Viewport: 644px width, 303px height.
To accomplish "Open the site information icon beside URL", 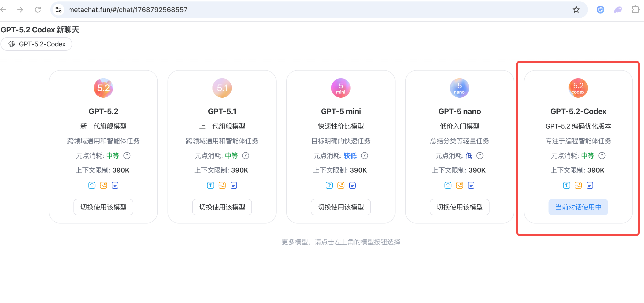I will [x=59, y=10].
